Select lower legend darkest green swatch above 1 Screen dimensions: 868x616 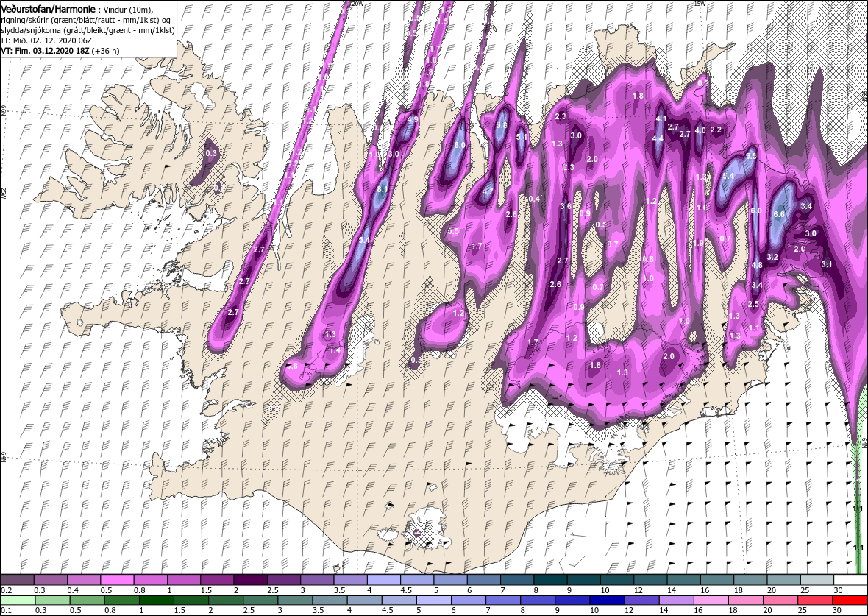click(156, 601)
